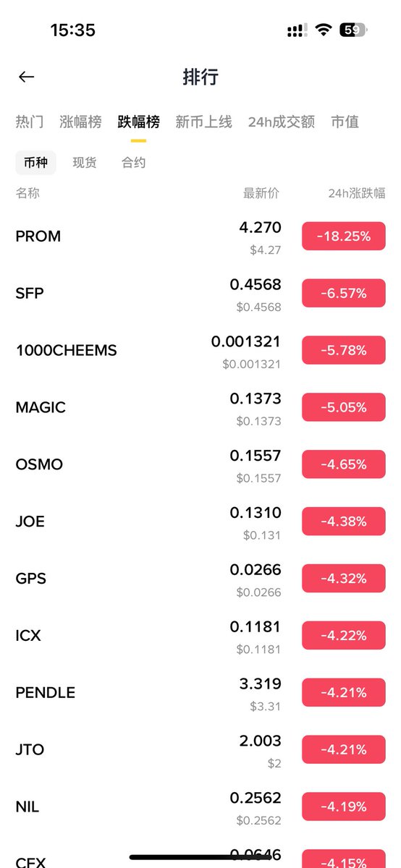Viewport: 401px width, 868px height.
Task: Select the 现货 filter
Action: pyautogui.click(x=85, y=163)
